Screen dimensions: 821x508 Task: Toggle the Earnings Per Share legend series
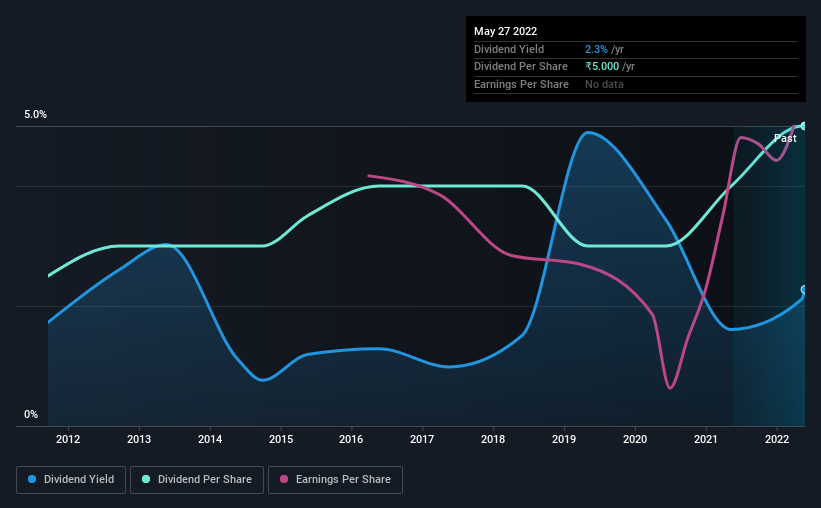pos(336,480)
